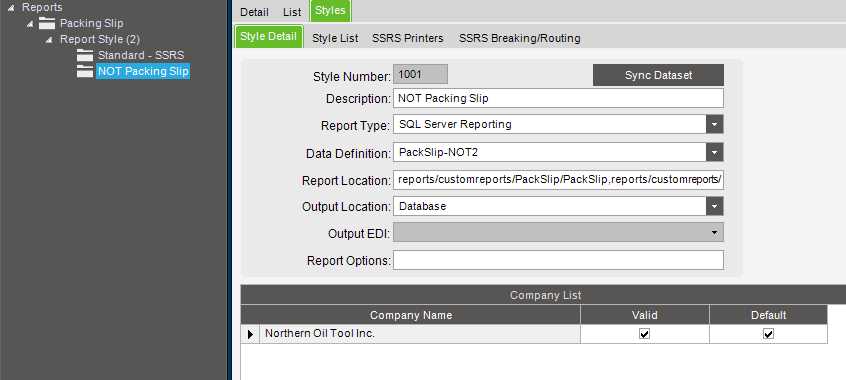
Task: Open the Output EDI dropdown arrow
Action: click(714, 233)
